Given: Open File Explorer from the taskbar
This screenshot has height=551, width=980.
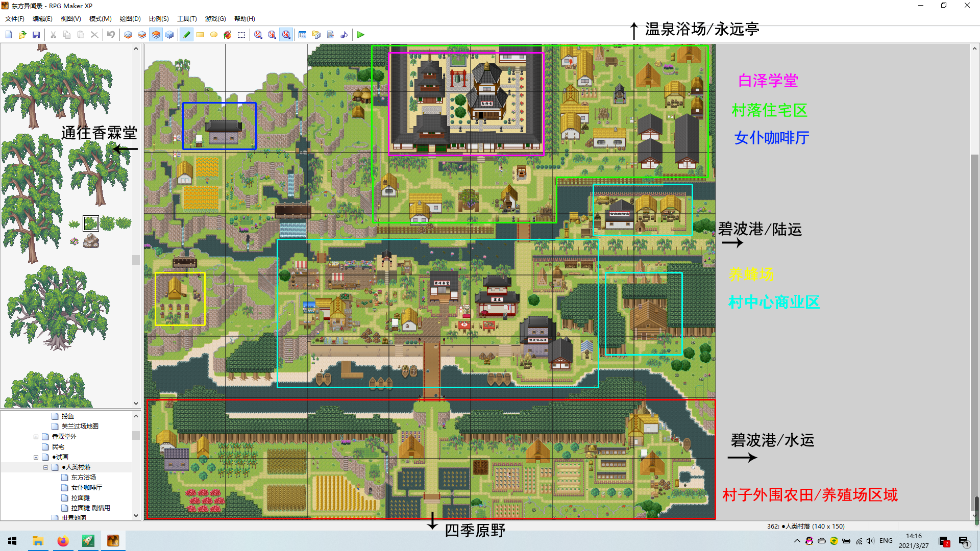Looking at the screenshot, I should point(38,541).
